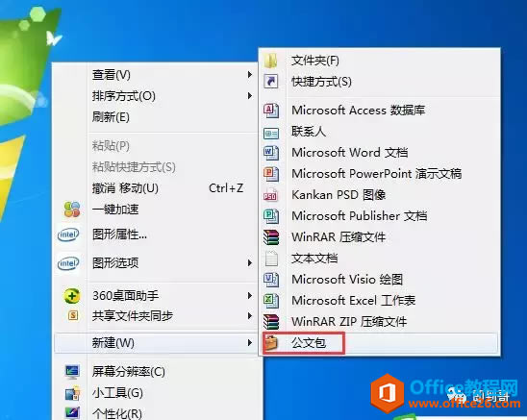Expand the 排序方式(O) submenu arrow
Image resolution: width=527 pixels, height=420 pixels.
(x=250, y=96)
